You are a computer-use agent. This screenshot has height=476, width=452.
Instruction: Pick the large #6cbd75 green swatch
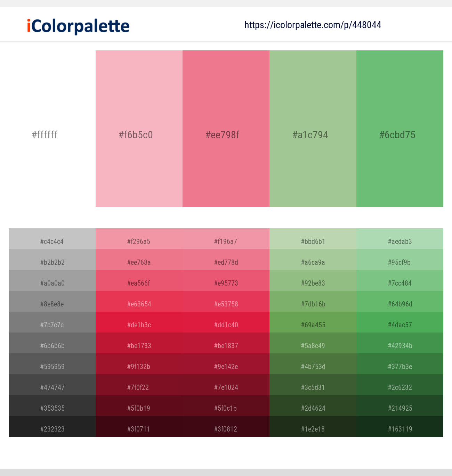[400, 129]
